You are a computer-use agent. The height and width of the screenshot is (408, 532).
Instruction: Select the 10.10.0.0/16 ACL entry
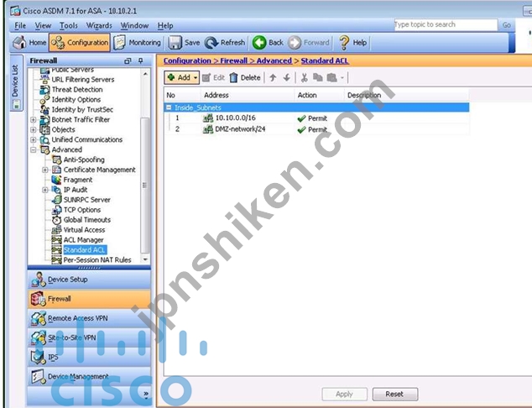316,118
